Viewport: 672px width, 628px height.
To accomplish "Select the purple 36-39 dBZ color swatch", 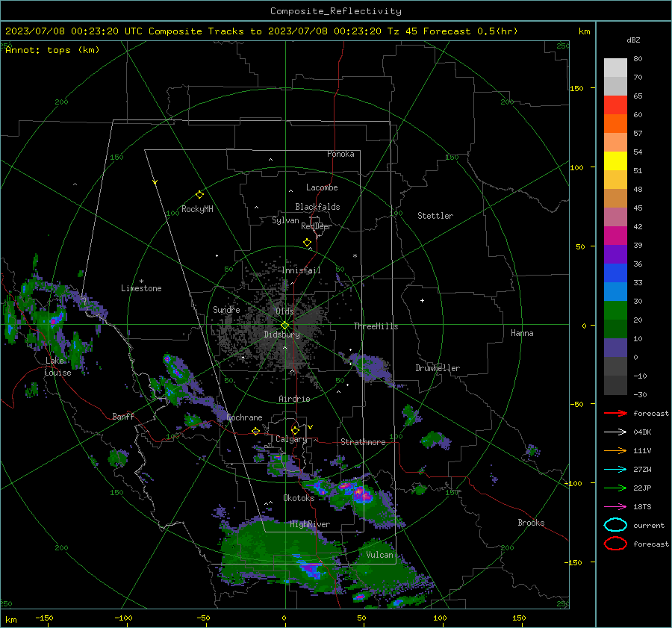I will (615, 254).
